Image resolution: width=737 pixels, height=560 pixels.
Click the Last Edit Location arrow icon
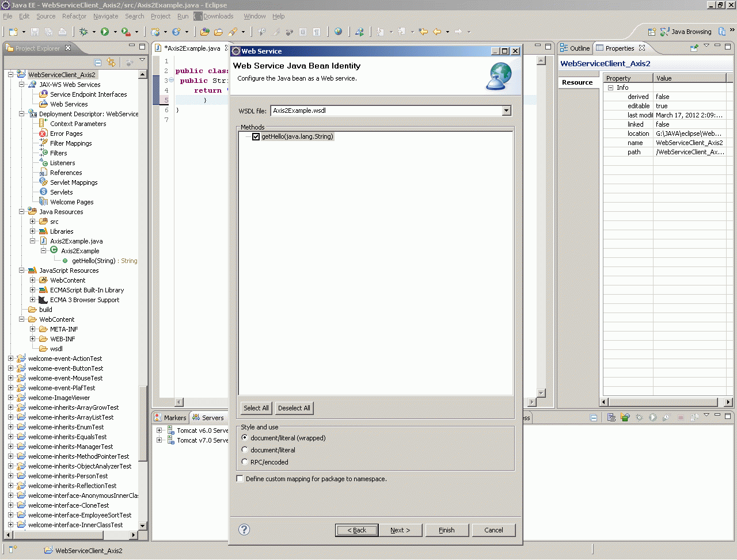tap(423, 32)
